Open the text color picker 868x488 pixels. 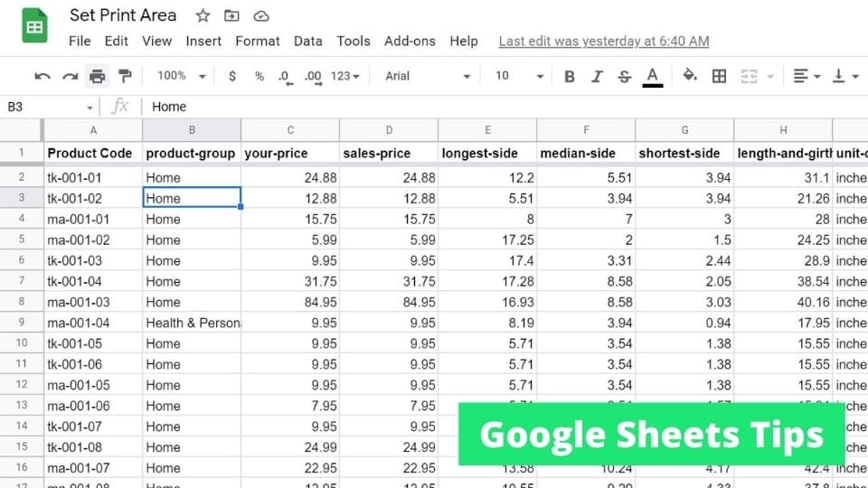click(653, 76)
